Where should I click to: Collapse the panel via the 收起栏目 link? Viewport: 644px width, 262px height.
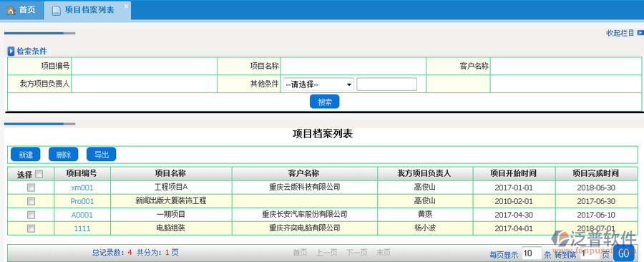620,33
